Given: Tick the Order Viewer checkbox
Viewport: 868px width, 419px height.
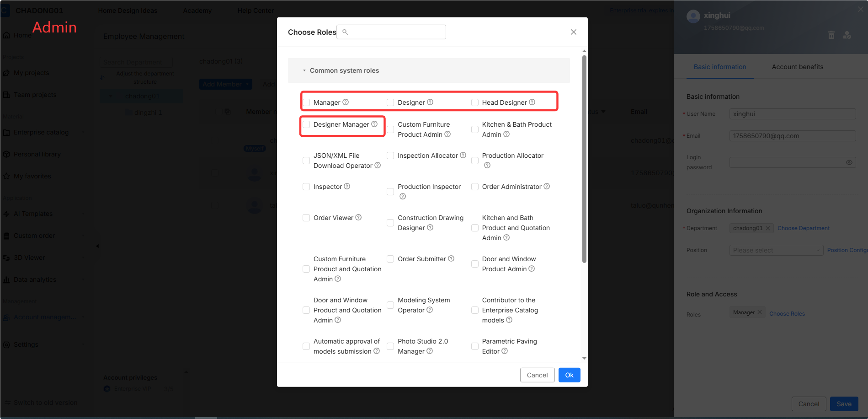Looking at the screenshot, I should [x=306, y=218].
